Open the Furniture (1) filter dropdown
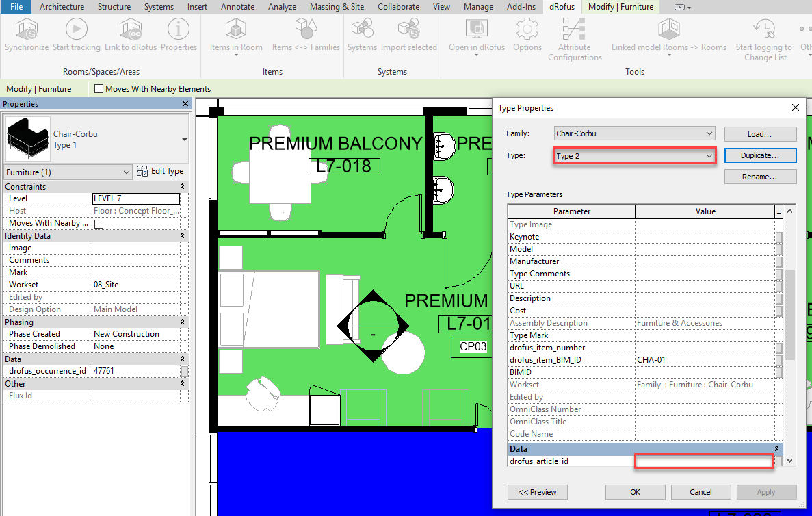Screen dimensions: 812x516 point(68,172)
